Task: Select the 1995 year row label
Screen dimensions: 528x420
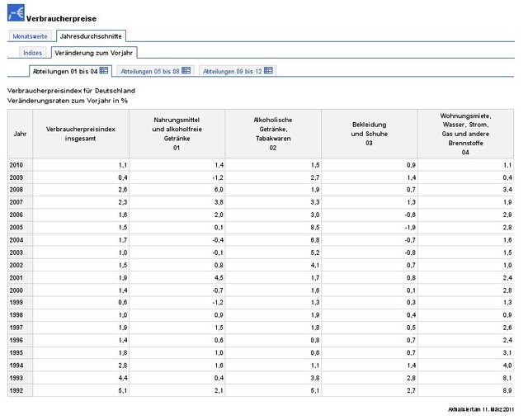Action: point(16,352)
